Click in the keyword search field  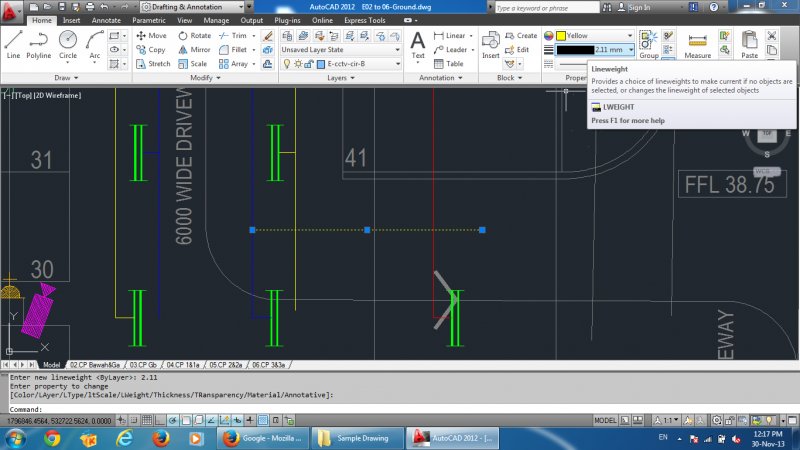[x=547, y=8]
